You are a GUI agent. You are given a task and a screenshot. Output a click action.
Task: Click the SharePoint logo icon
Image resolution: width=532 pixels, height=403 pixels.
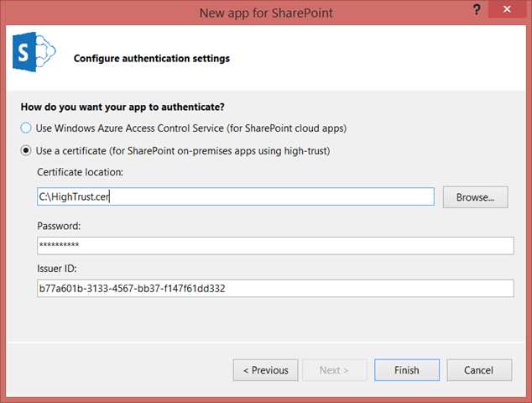(34, 52)
